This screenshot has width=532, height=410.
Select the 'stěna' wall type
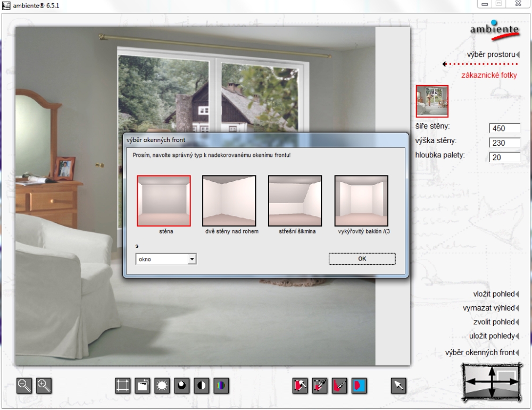[x=164, y=200]
